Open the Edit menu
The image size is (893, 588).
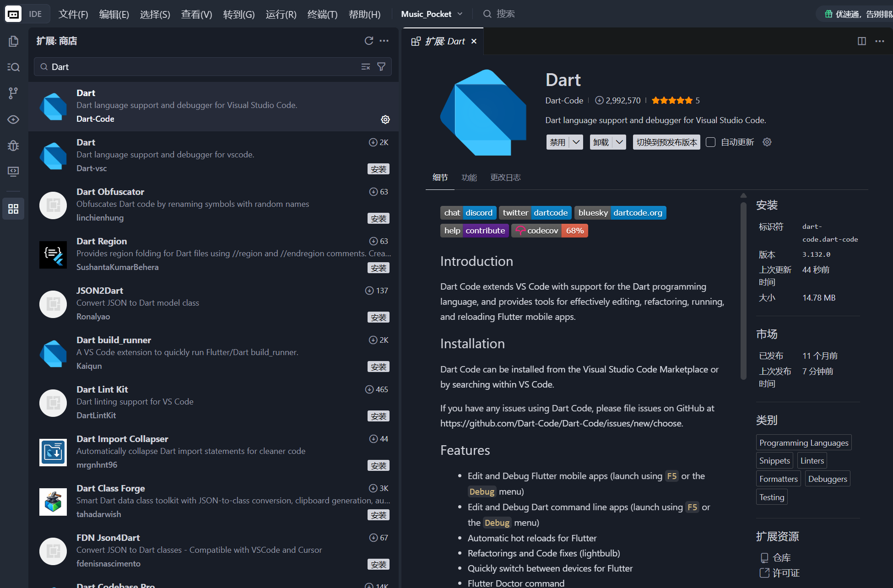click(114, 14)
